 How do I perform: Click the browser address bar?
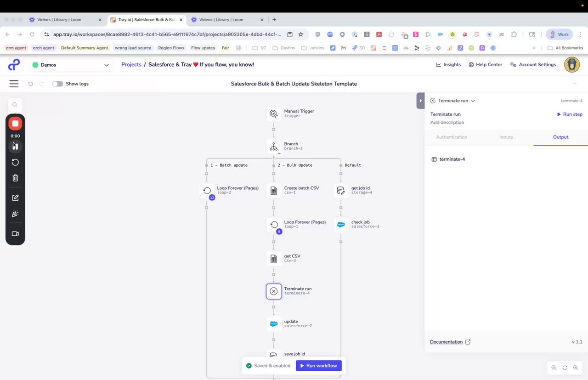[x=168, y=34]
